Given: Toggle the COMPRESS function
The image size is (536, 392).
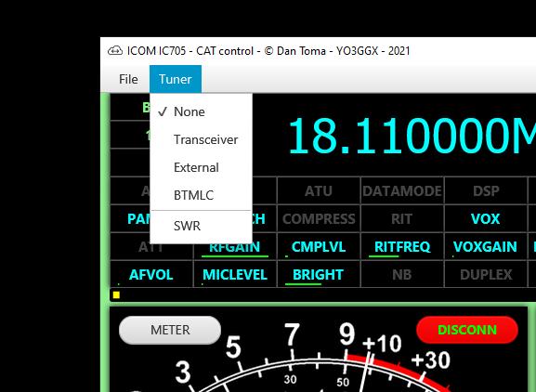Looking at the screenshot, I should coord(319,218).
